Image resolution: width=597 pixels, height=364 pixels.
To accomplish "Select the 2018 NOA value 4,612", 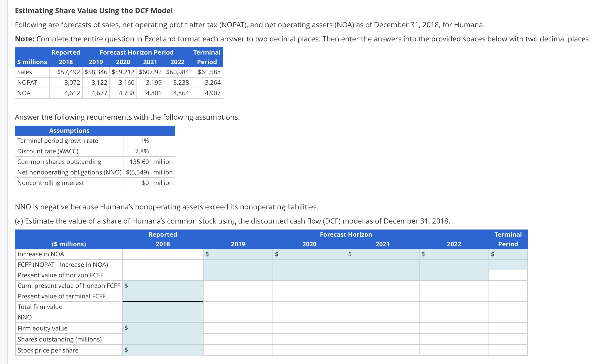I will click(72, 93).
